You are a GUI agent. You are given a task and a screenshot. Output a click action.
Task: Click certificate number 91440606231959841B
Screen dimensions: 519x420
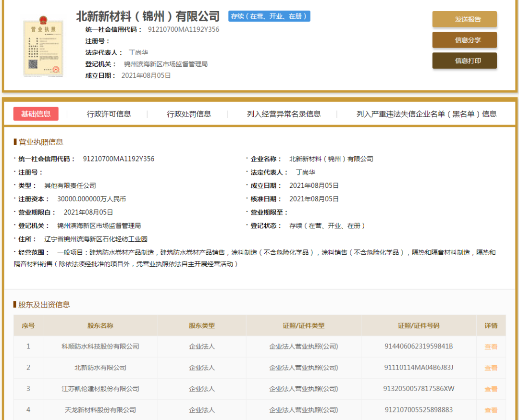point(419,346)
